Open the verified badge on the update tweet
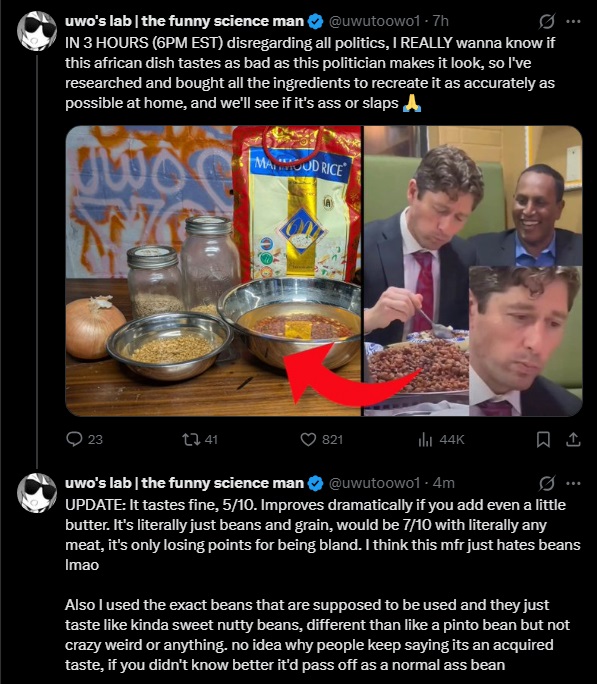This screenshot has width=597, height=684. [x=316, y=483]
